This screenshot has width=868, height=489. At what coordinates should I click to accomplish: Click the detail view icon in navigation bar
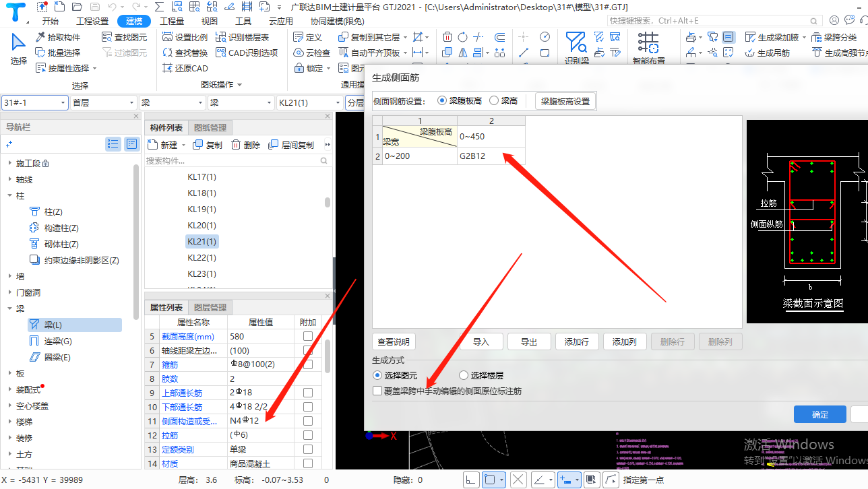(x=131, y=143)
